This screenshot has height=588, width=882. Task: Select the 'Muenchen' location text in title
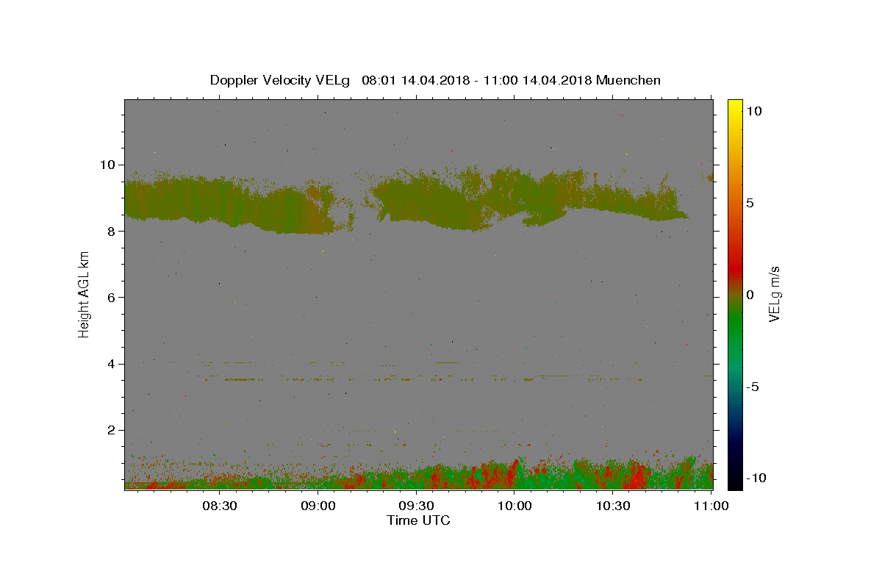628,80
